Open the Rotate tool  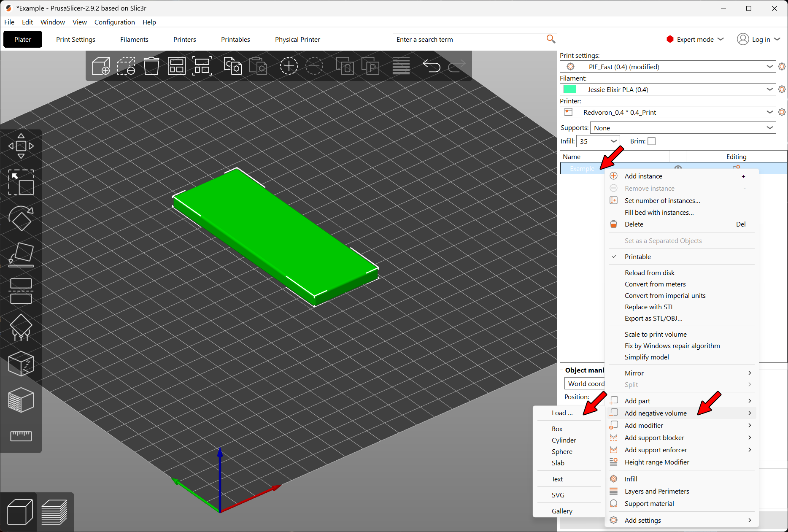[21, 219]
